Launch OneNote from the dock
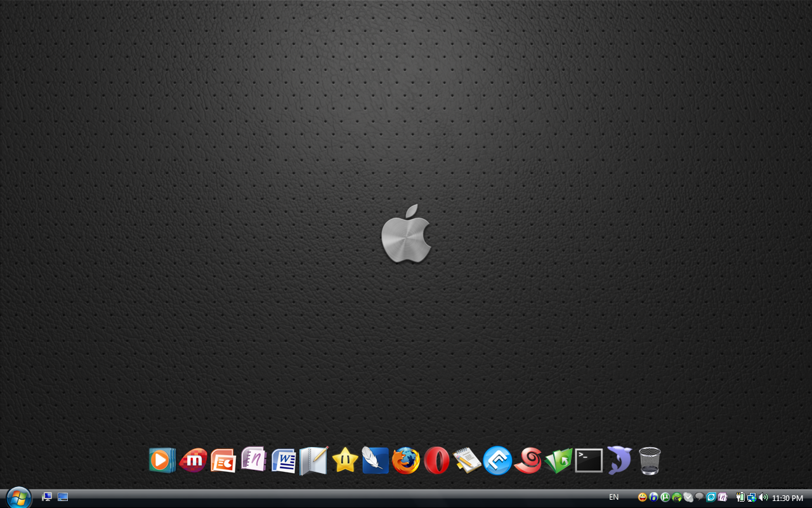This screenshot has width=812, height=508. click(254, 460)
